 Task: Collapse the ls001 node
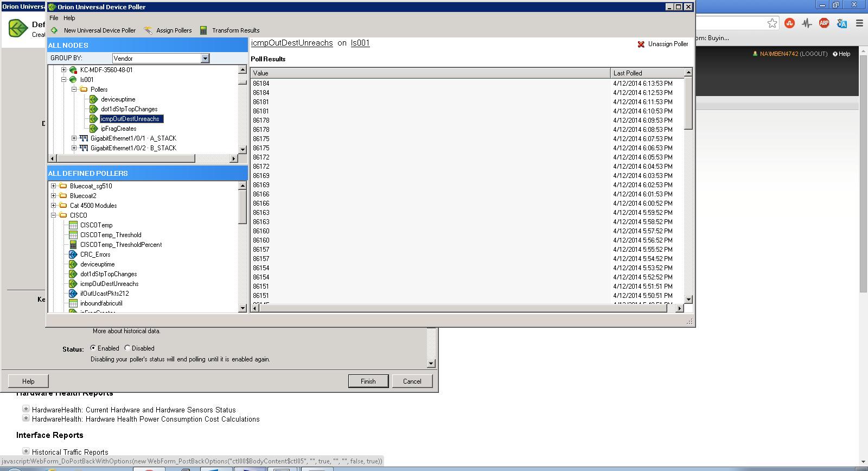click(63, 80)
